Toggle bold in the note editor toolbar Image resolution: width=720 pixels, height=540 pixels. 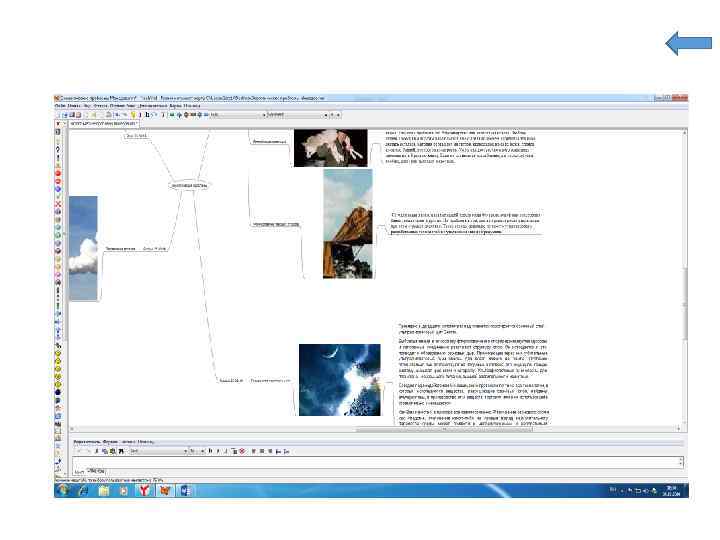click(210, 451)
